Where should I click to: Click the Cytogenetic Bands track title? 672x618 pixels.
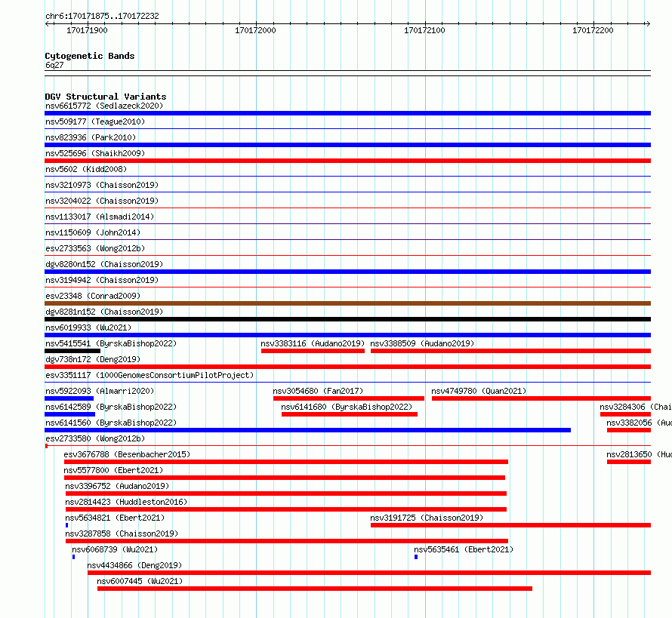90,56
